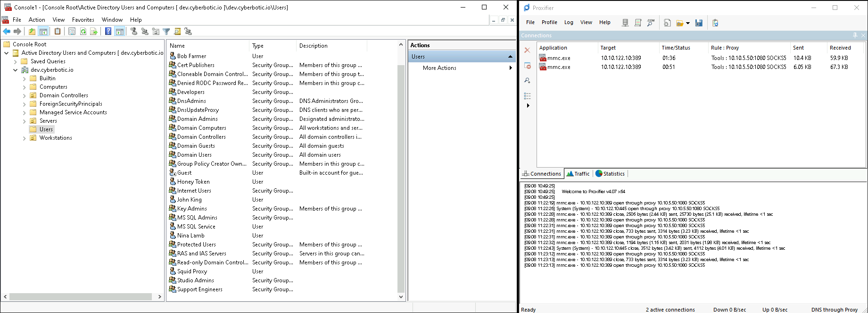The image size is (868, 313).
Task: Click the Export List icon in MMC toolbar
Action: [94, 32]
